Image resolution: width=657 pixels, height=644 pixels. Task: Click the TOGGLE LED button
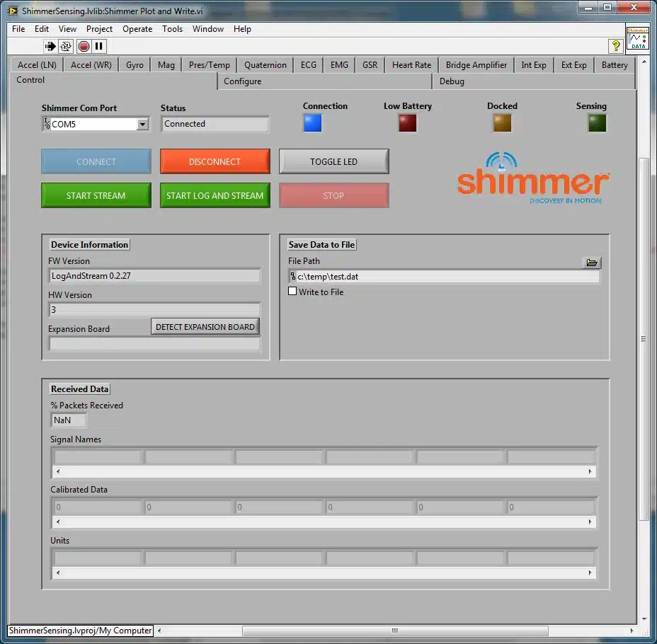pyautogui.click(x=334, y=161)
